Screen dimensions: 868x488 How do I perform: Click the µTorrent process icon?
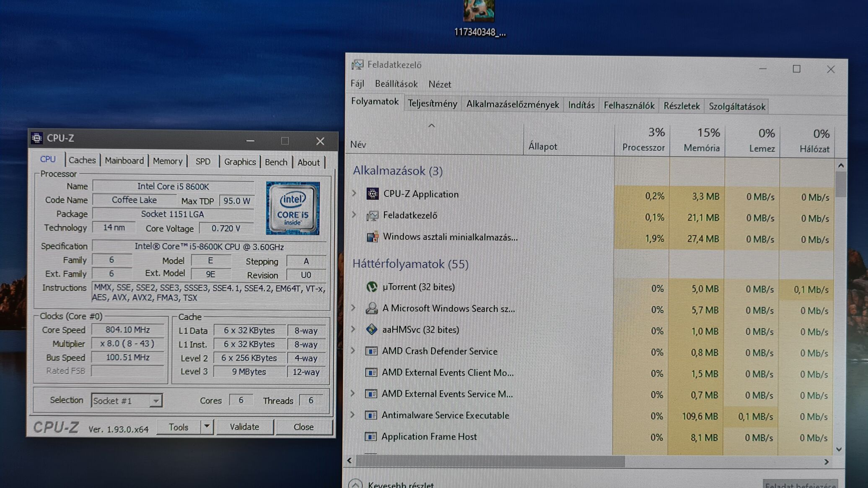click(372, 287)
